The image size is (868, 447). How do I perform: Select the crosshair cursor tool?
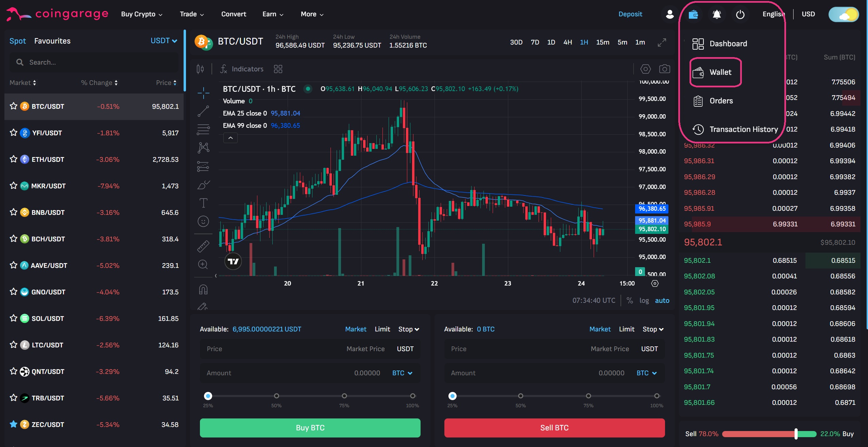coord(203,92)
